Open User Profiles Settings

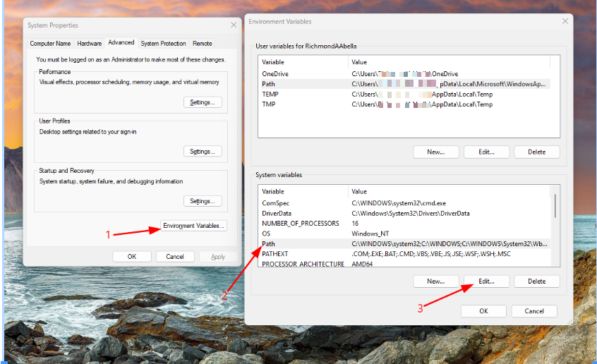(203, 152)
